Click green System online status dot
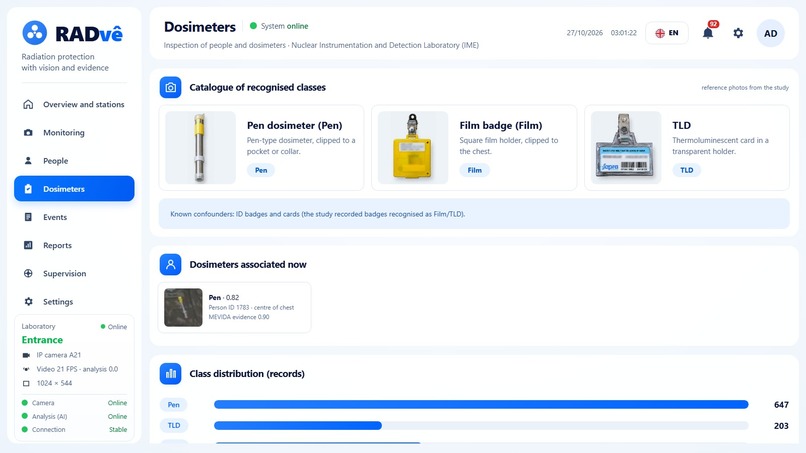Image resolution: width=806 pixels, height=453 pixels. (x=253, y=26)
